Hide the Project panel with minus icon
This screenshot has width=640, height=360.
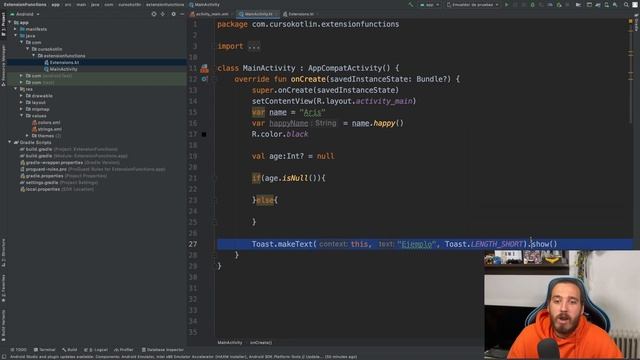182,14
